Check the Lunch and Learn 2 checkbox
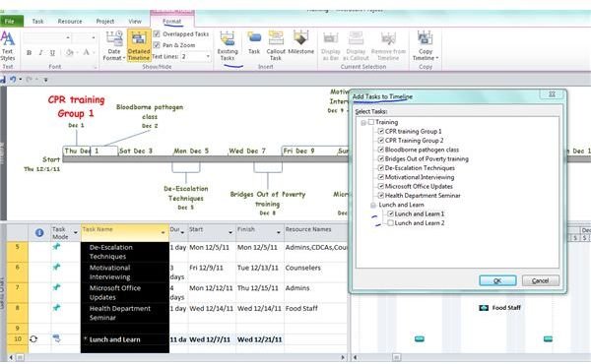This screenshot has height=364, width=591. point(390,223)
